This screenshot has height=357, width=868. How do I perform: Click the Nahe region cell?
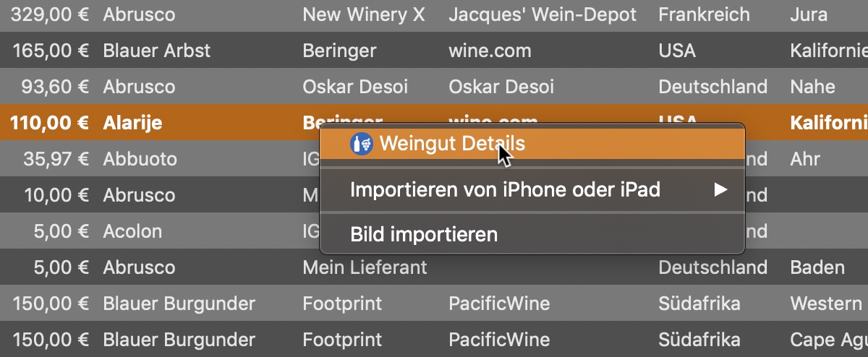click(x=813, y=87)
